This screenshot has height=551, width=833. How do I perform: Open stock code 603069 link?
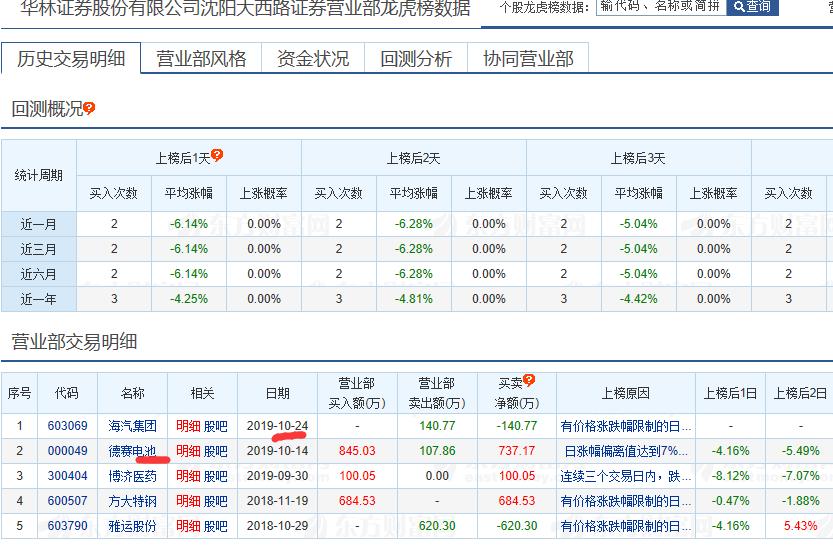(67, 426)
